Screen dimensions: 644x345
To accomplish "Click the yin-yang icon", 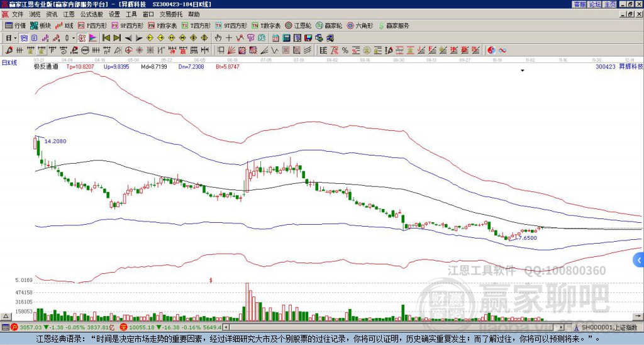I will pyautogui.click(x=491, y=50).
